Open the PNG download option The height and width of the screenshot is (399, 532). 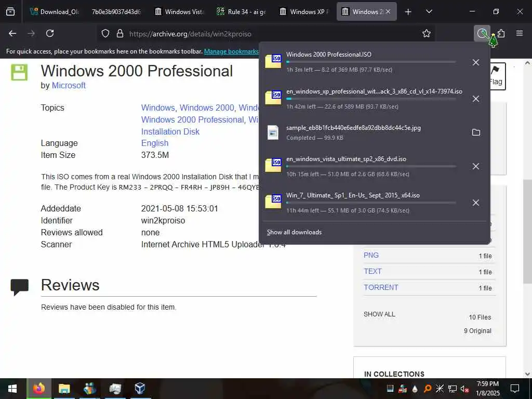click(x=371, y=255)
